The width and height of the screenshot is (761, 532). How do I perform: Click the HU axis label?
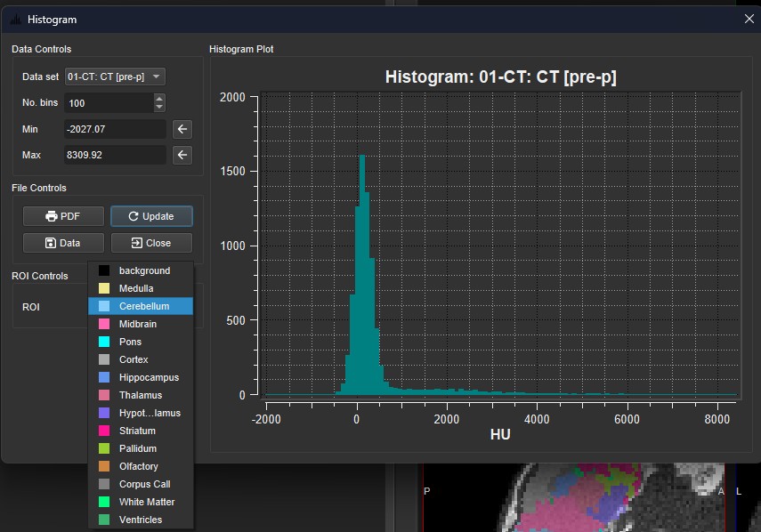[x=500, y=434]
